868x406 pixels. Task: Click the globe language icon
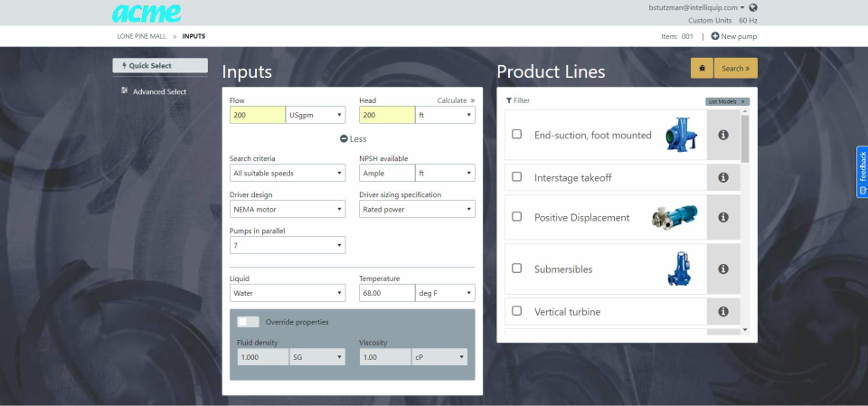(753, 8)
